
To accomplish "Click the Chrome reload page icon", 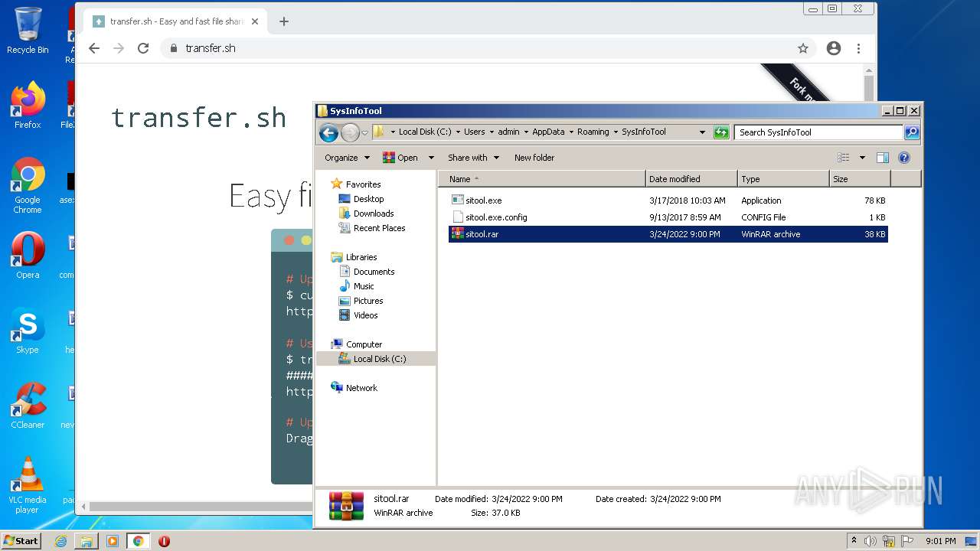I will pos(143,48).
